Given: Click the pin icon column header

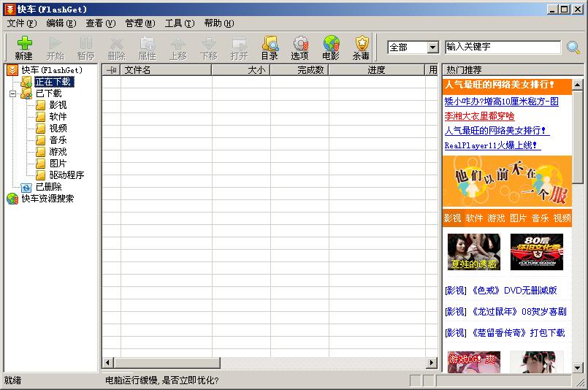Looking at the screenshot, I should [111, 70].
